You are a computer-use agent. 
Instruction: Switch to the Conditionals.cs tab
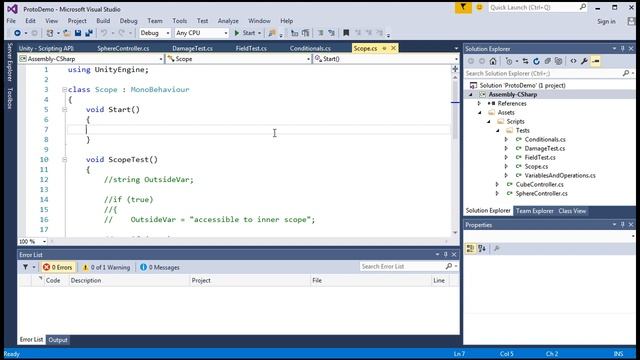point(310,48)
